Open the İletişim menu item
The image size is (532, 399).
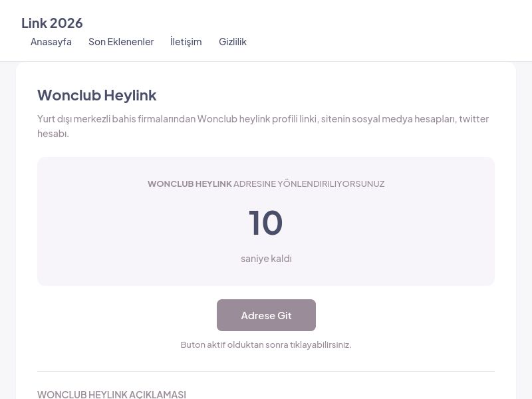(186, 42)
